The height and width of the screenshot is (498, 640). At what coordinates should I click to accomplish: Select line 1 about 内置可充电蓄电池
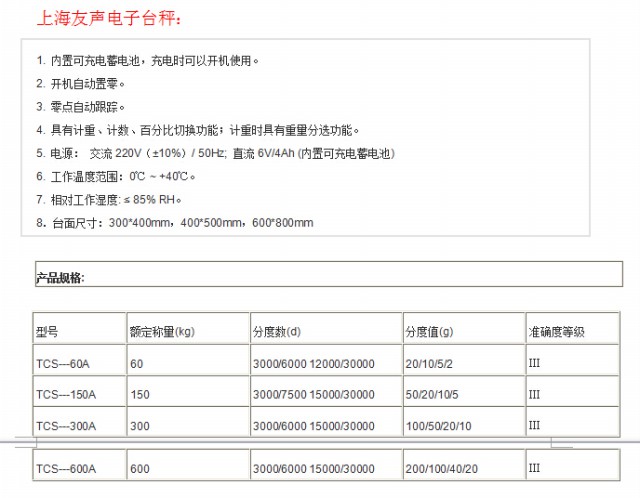pyautogui.click(x=147, y=61)
